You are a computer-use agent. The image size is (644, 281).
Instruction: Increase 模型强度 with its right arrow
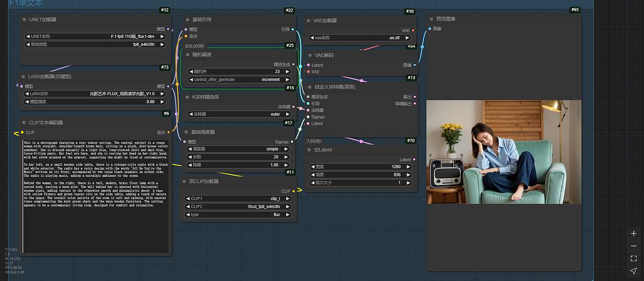162,102
